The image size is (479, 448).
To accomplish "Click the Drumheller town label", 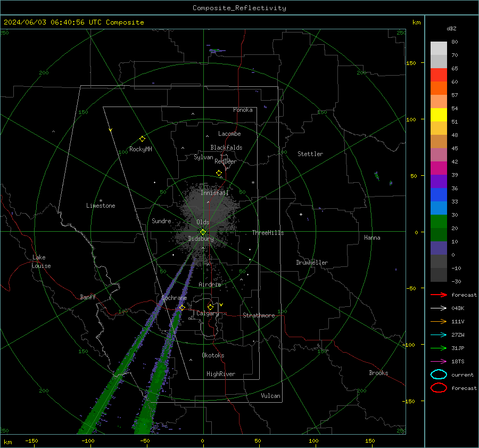I will 312,263.
